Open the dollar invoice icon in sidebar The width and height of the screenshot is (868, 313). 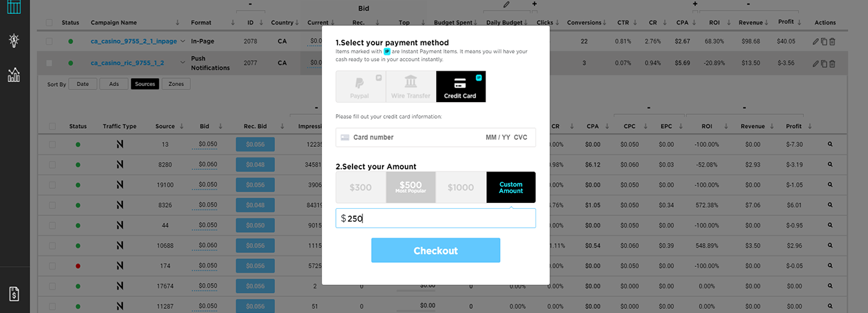point(14,294)
